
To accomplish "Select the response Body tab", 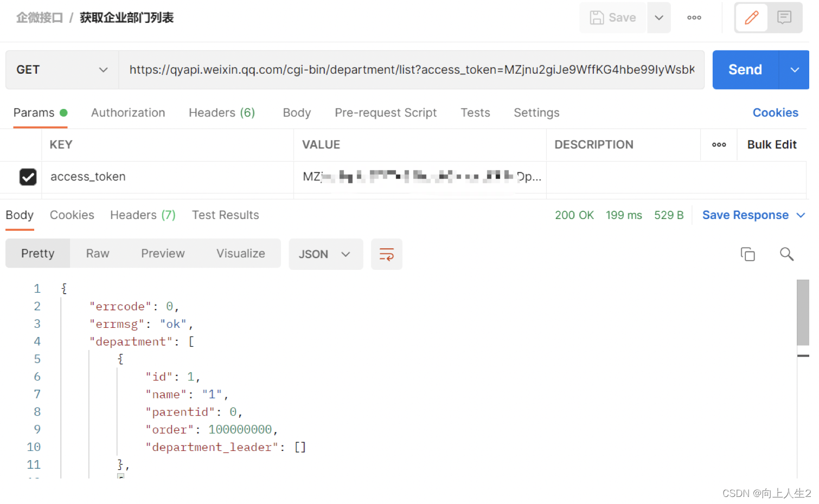I will point(20,215).
